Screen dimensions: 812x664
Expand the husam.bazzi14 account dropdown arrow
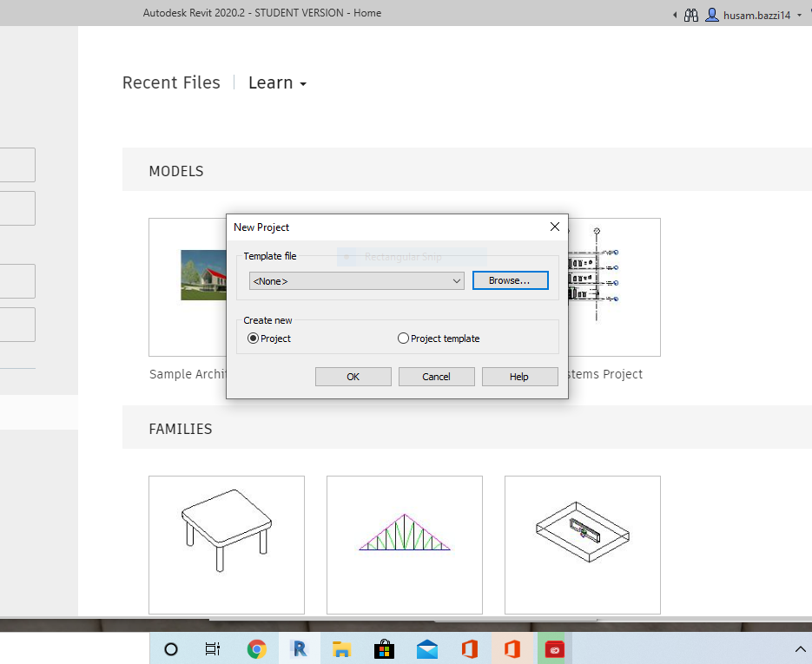tap(799, 16)
